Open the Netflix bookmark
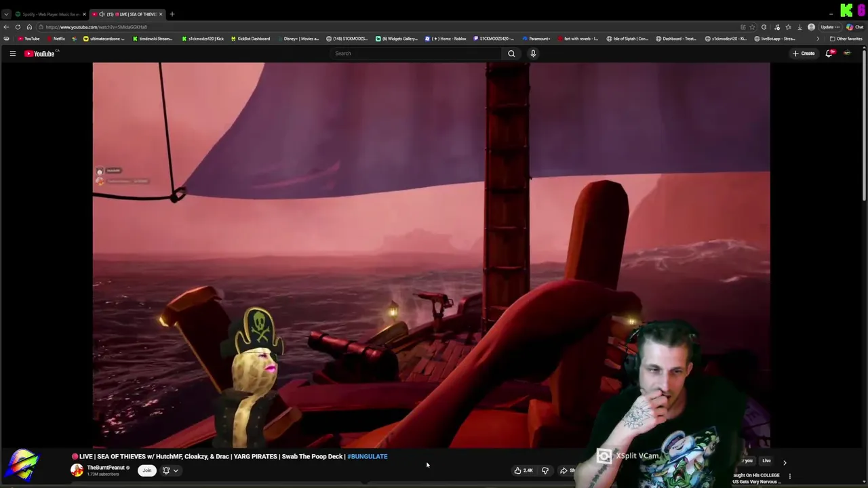This screenshot has height=488, width=868. coord(56,39)
